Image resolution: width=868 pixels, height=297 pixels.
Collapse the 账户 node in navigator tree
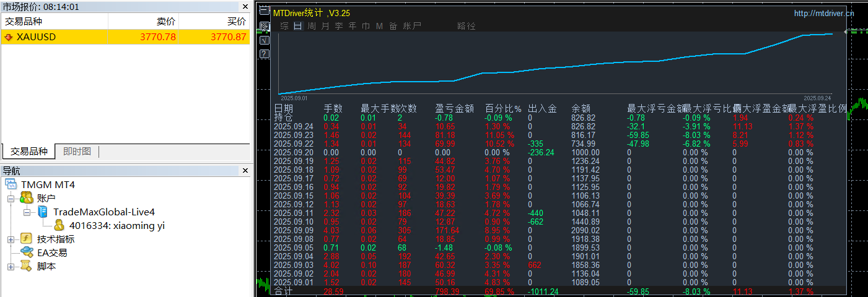click(x=11, y=199)
